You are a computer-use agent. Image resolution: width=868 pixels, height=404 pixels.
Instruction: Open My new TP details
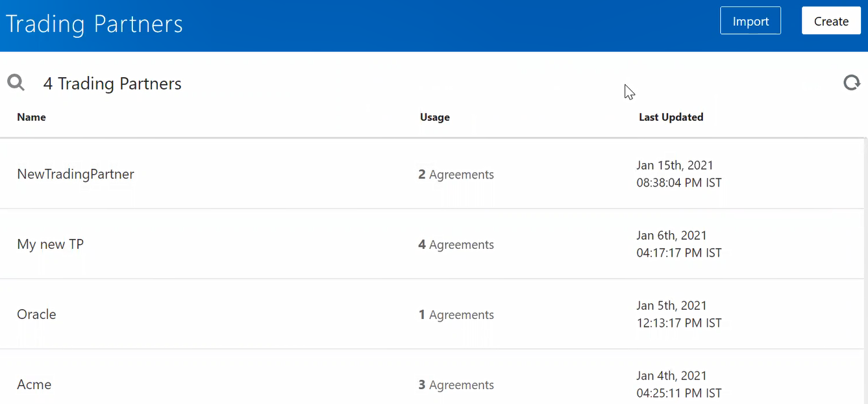click(50, 244)
